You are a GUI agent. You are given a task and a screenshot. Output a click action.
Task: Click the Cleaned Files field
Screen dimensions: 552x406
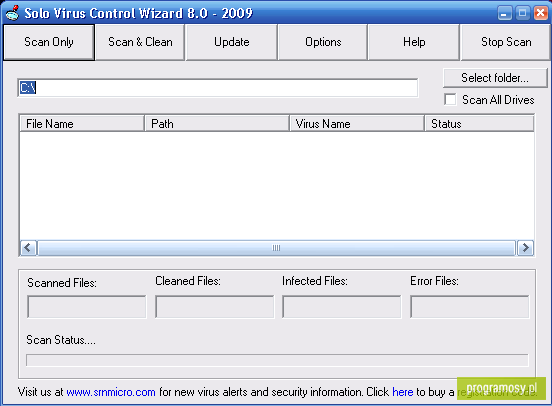pos(214,307)
